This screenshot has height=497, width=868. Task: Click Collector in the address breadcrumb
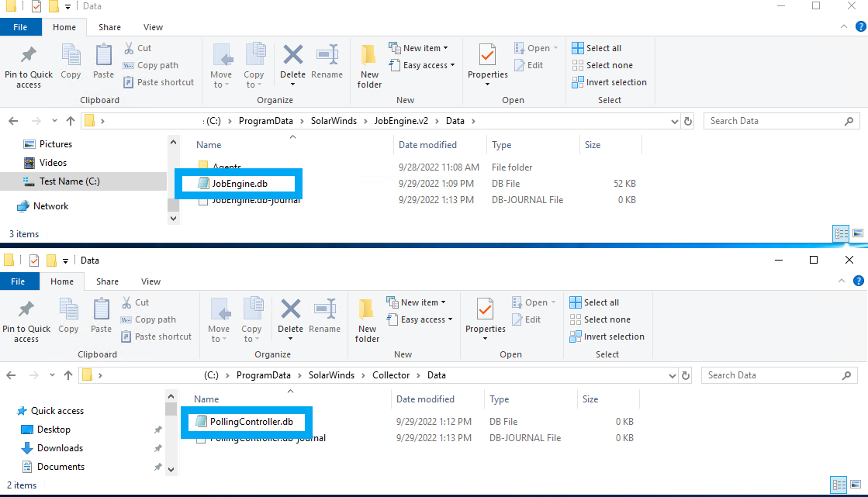[x=392, y=375]
